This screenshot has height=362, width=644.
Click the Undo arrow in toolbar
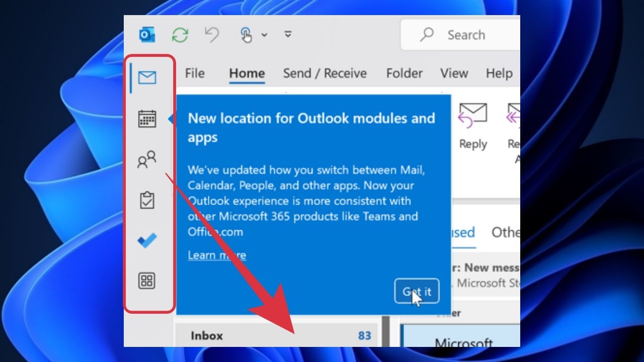212,35
